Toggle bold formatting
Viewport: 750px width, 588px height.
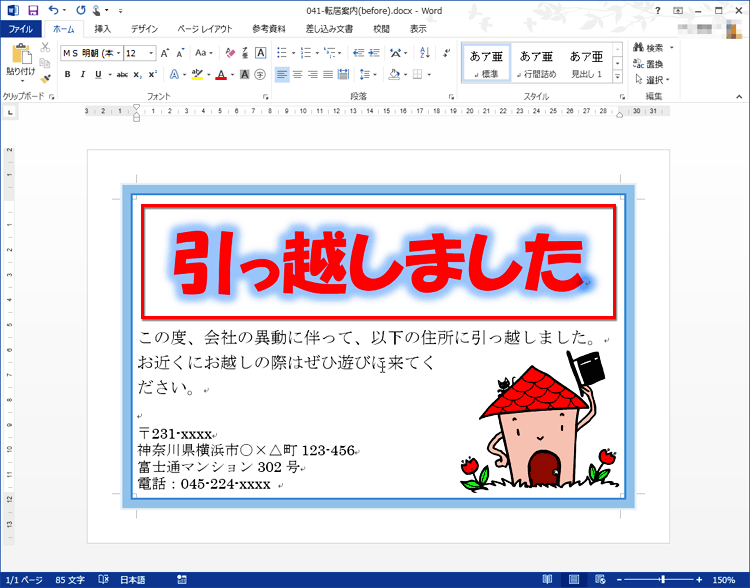[x=67, y=75]
